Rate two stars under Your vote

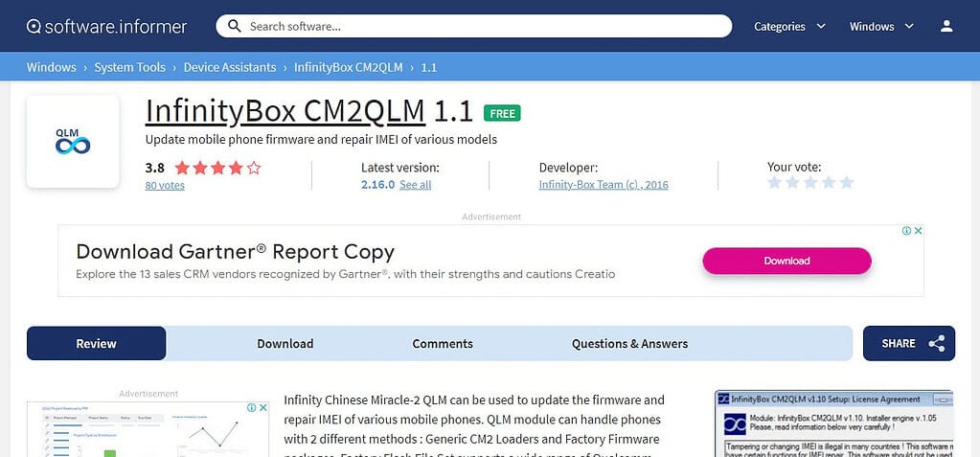click(x=792, y=183)
